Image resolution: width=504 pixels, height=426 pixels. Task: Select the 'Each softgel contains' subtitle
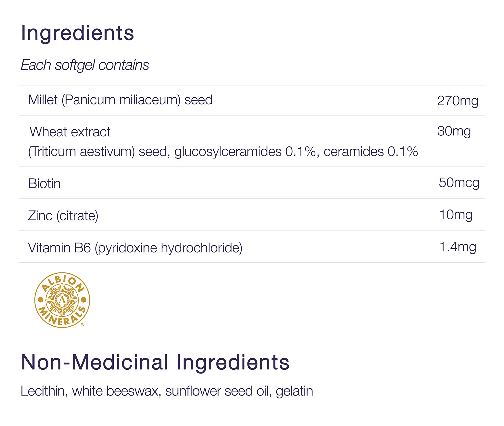85,65
